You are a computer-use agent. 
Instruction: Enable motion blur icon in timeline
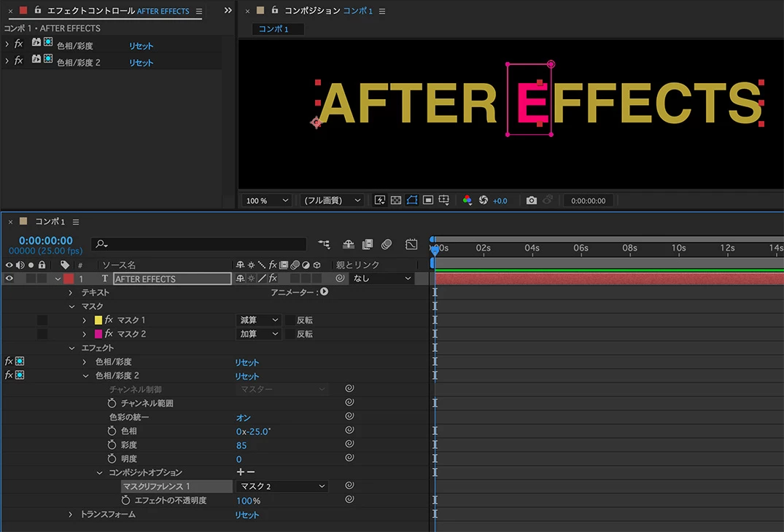tap(387, 243)
